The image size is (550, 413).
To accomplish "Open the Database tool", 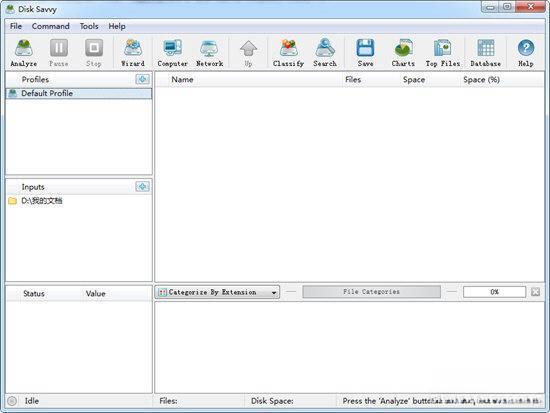I will click(x=486, y=53).
